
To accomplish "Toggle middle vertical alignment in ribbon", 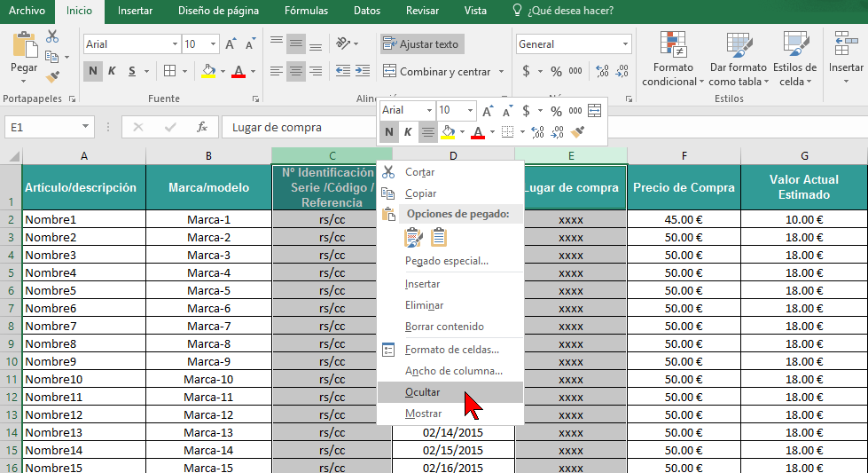I will pos(296,43).
